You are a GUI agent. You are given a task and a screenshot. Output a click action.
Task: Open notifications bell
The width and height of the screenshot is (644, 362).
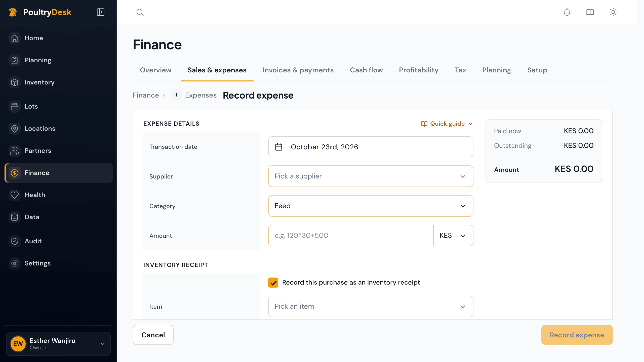click(567, 12)
